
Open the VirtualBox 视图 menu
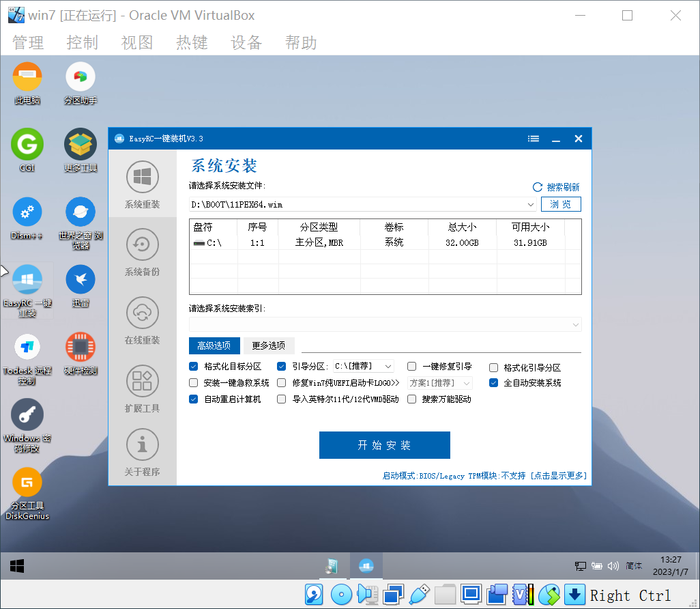tap(137, 43)
